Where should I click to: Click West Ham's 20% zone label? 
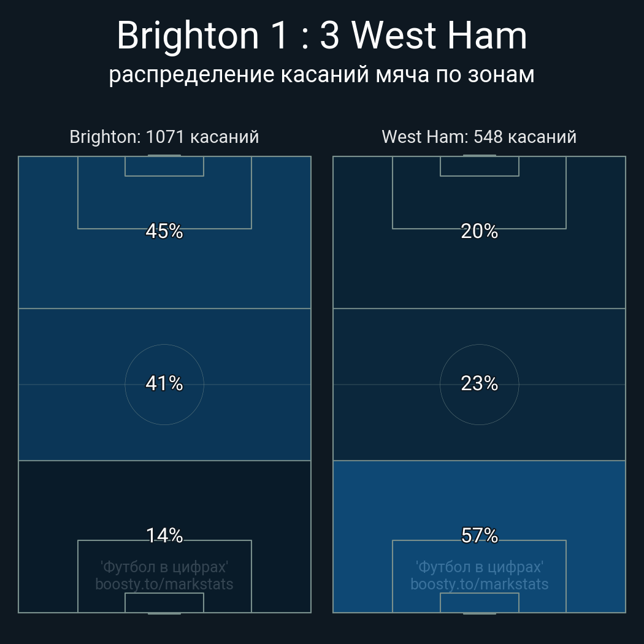(479, 231)
